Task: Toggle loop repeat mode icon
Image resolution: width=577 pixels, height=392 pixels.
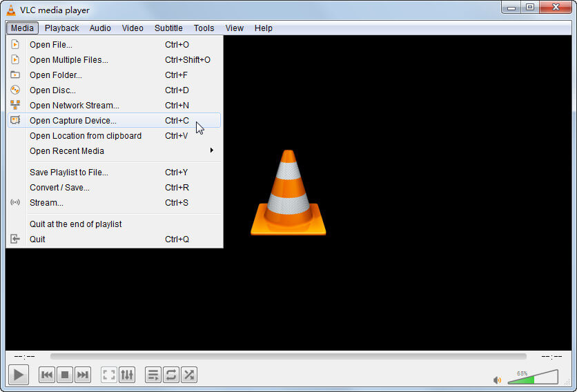Action: (171, 375)
